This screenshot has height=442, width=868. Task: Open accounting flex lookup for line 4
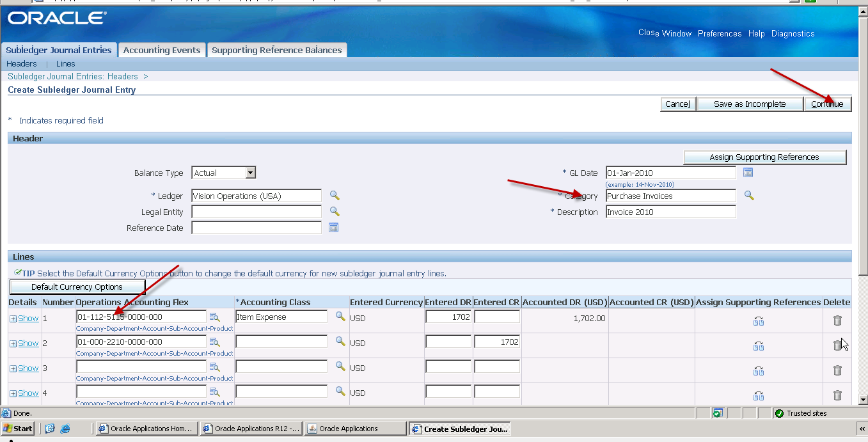(215, 391)
